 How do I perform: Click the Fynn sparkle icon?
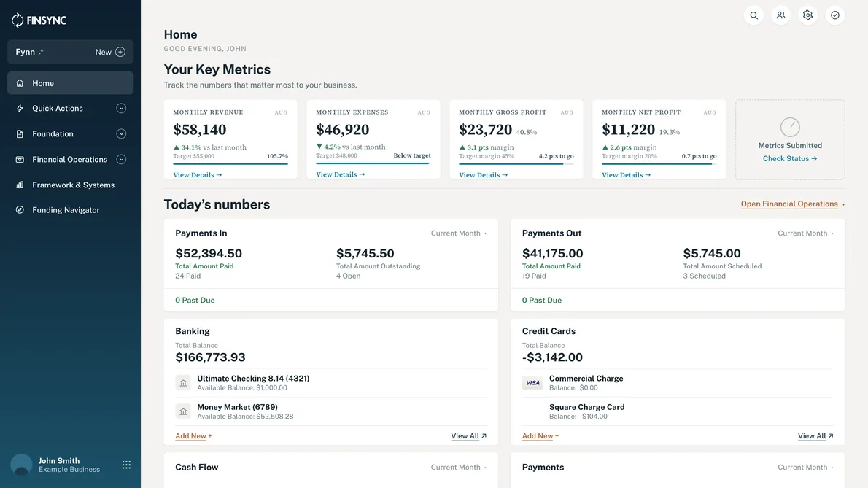41,52
